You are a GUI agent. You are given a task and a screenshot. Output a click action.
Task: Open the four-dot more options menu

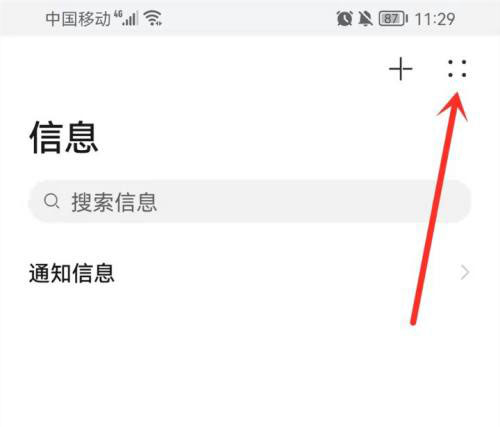point(457,69)
